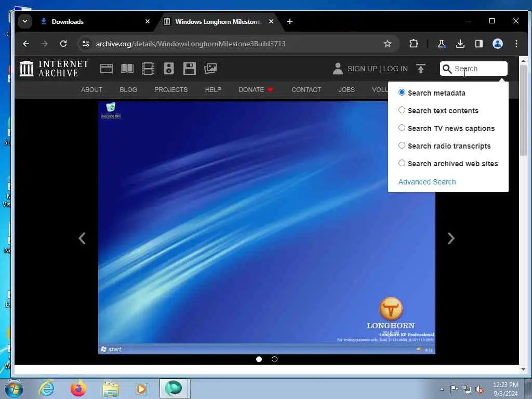Open the Advanced Search link
Screen dimensions: 532x399
[427, 182]
